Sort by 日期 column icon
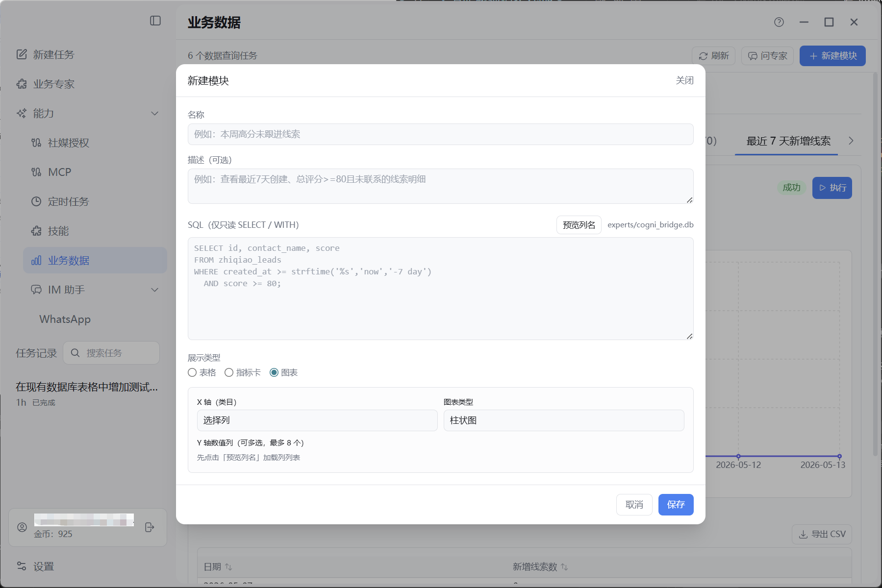Viewport: 882px width, 588px height. (228, 567)
